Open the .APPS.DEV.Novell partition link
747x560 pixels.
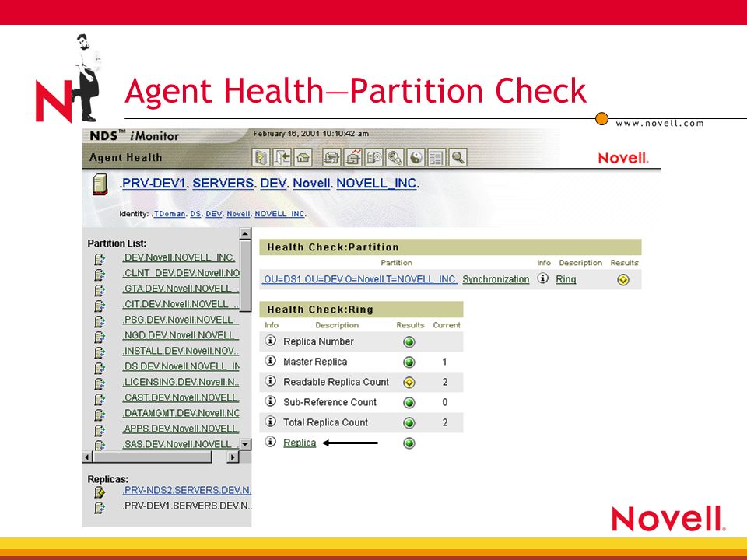click(181, 429)
